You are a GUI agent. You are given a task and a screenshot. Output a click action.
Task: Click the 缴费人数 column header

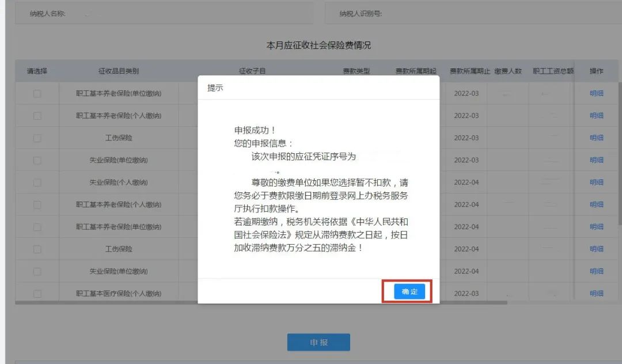click(x=508, y=71)
